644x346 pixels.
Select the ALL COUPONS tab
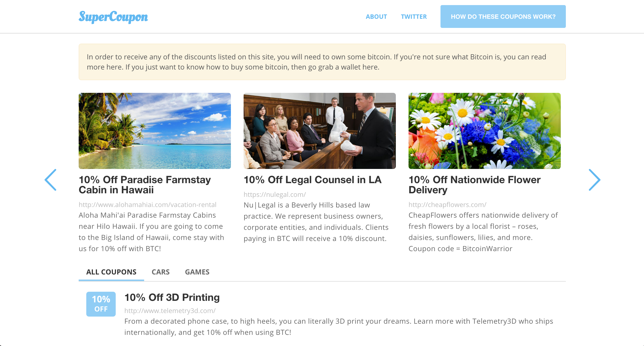(x=111, y=272)
